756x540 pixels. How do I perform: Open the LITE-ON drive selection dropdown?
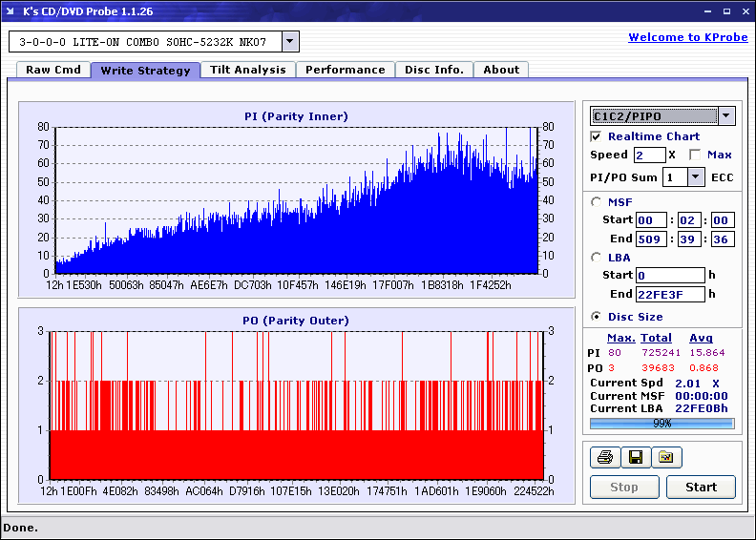(291, 41)
